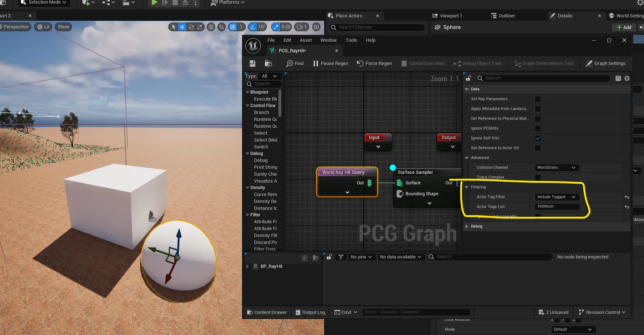Open Graph Settings
This screenshot has width=644, height=335.
pyautogui.click(x=605, y=64)
